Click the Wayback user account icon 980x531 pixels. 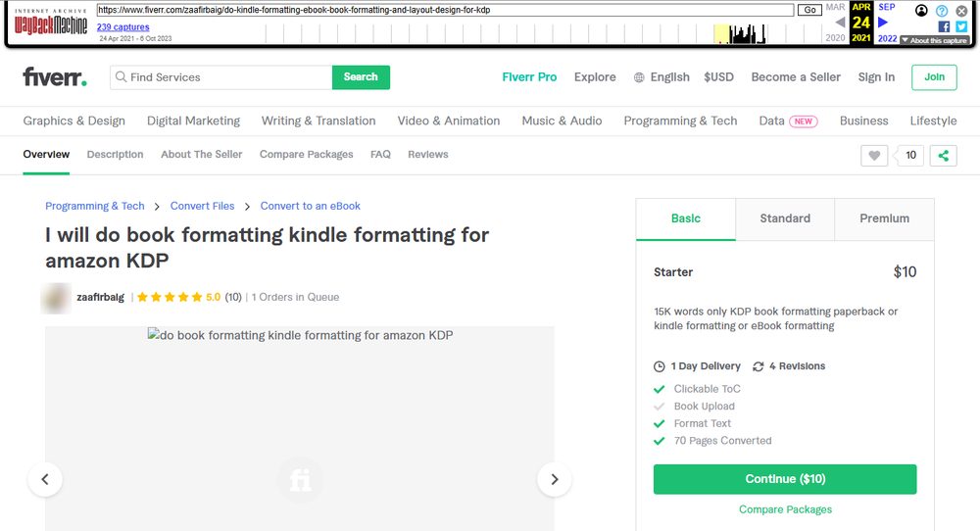pyautogui.click(x=921, y=10)
